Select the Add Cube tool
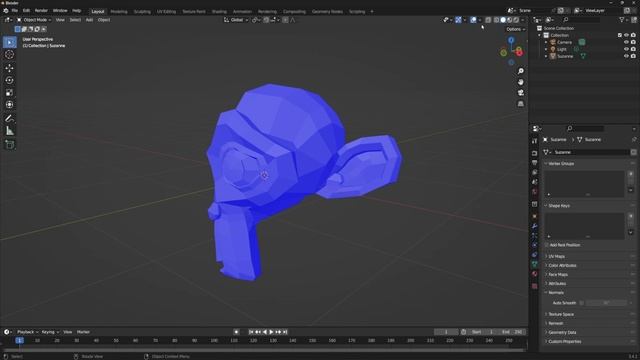 click(x=9, y=144)
